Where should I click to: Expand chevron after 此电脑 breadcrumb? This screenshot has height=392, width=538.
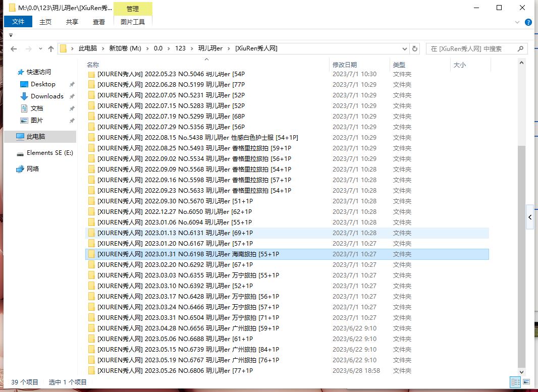pos(103,49)
